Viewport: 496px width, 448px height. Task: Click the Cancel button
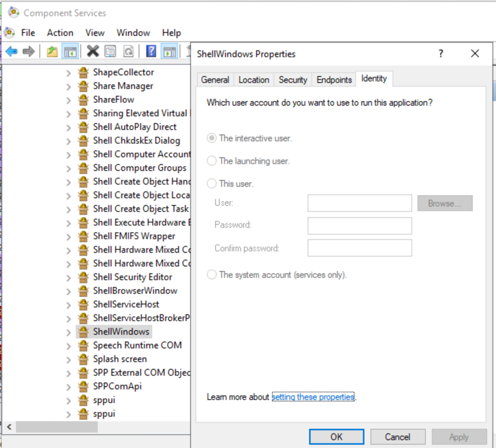[x=398, y=437]
